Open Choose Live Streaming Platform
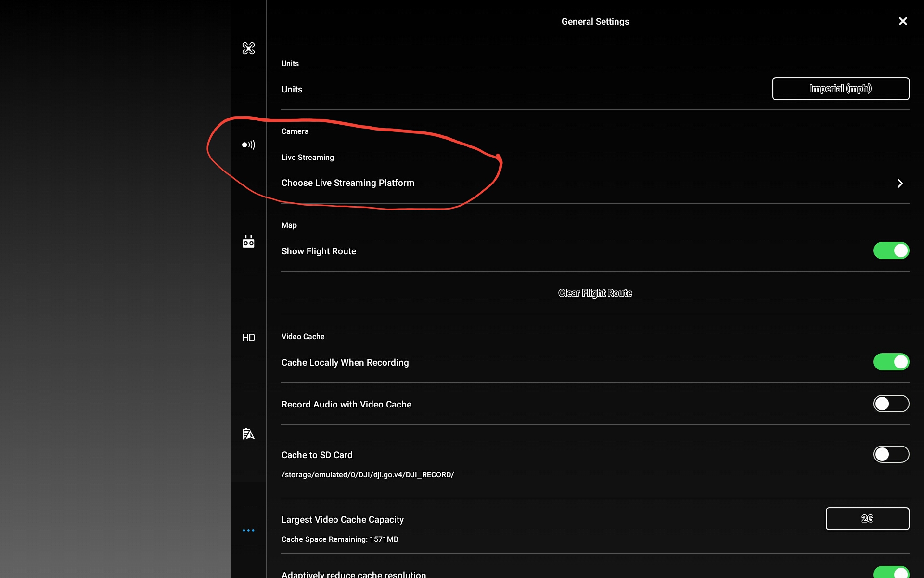This screenshot has height=578, width=924. click(x=595, y=183)
